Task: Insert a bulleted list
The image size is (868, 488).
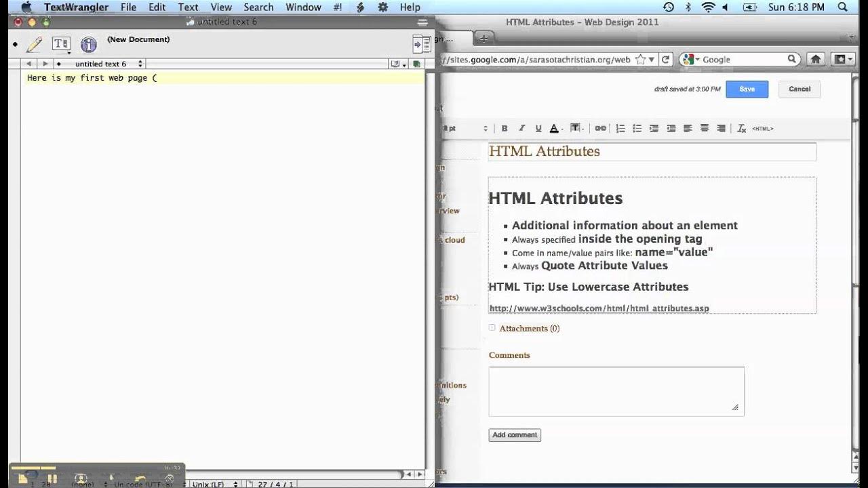Action: point(637,128)
